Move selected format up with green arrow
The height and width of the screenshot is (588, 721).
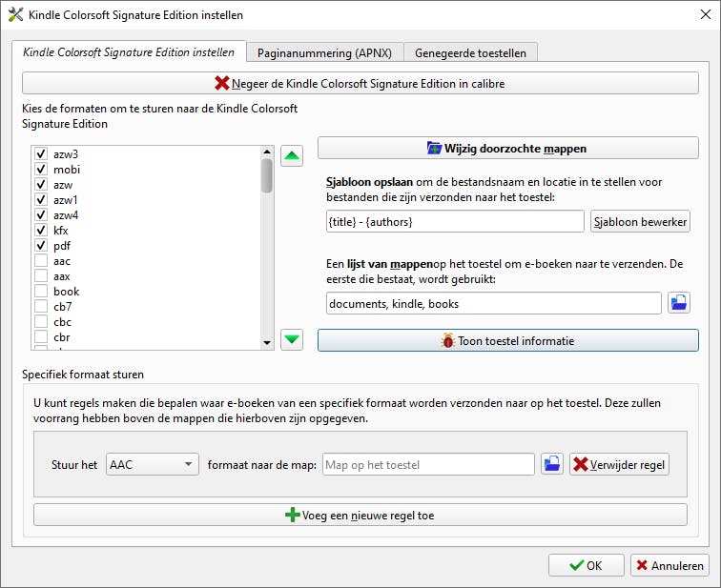pyautogui.click(x=292, y=155)
